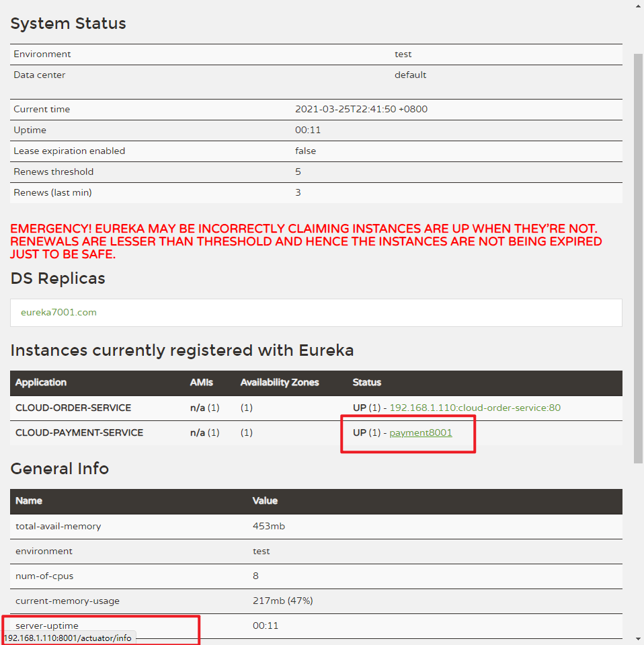This screenshot has width=644, height=645.
Task: Open the 192.168.1.110:cloud-order-service:80 instance link
Action: pos(475,408)
